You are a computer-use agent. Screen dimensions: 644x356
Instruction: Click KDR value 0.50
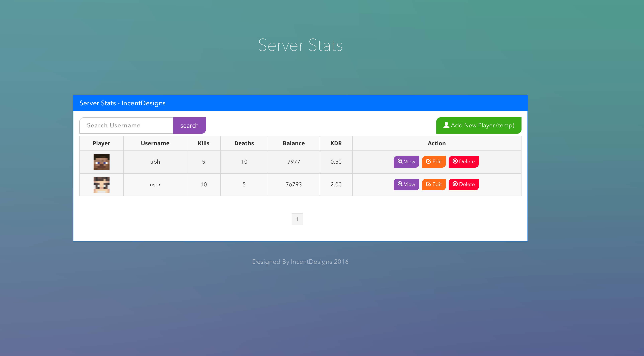(336, 162)
